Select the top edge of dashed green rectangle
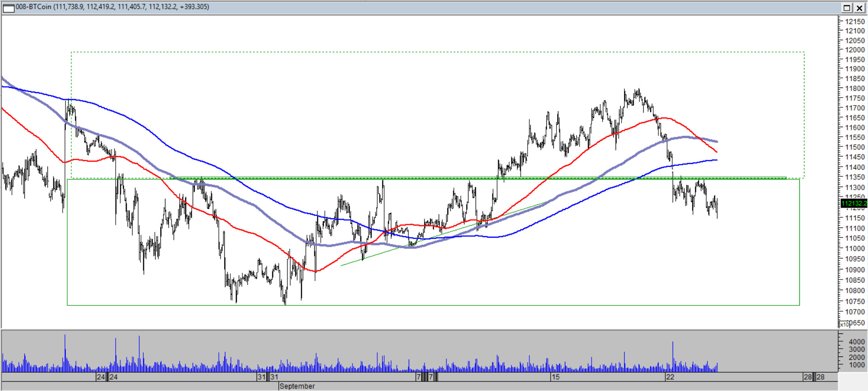868x391 pixels. pos(438,52)
